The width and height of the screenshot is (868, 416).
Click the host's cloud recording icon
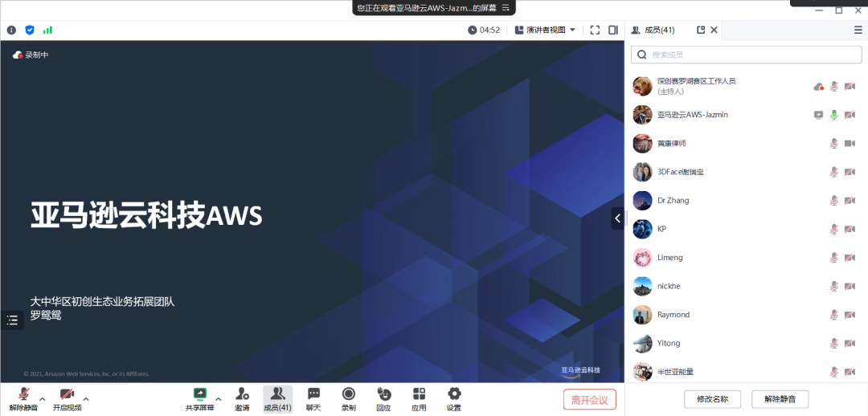click(x=818, y=86)
